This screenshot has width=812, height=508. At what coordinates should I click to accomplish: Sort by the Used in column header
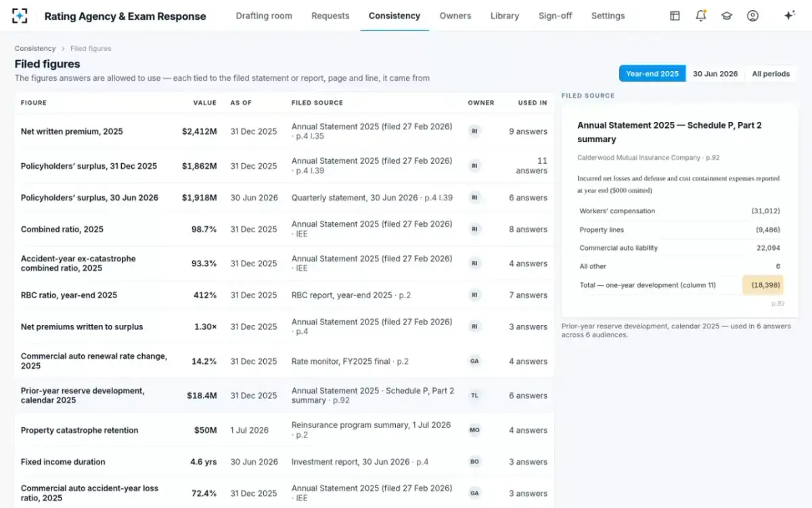click(533, 103)
